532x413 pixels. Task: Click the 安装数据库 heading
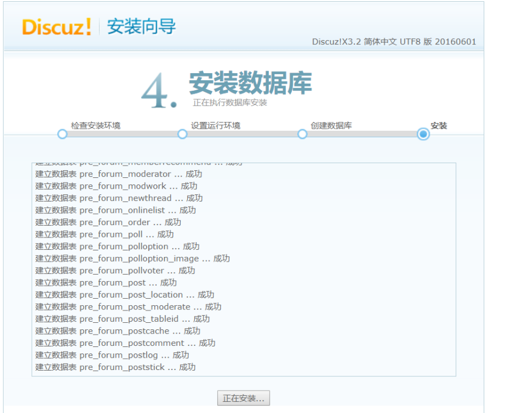pyautogui.click(x=250, y=83)
